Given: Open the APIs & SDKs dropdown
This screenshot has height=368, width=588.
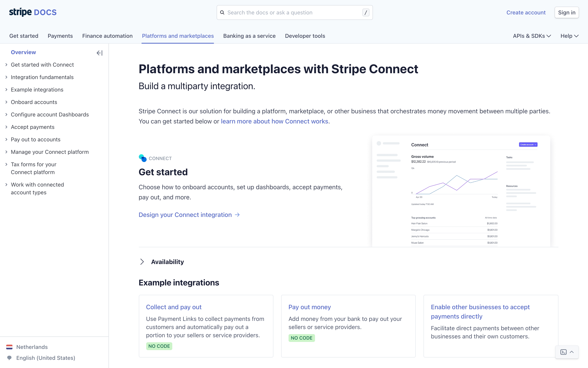Looking at the screenshot, I should click(532, 36).
